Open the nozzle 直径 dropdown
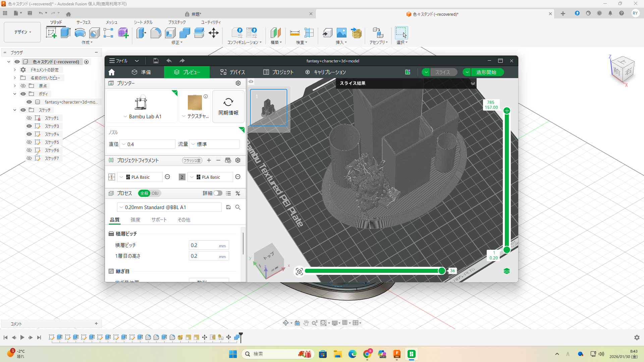This screenshot has height=362, width=644. 147,144
